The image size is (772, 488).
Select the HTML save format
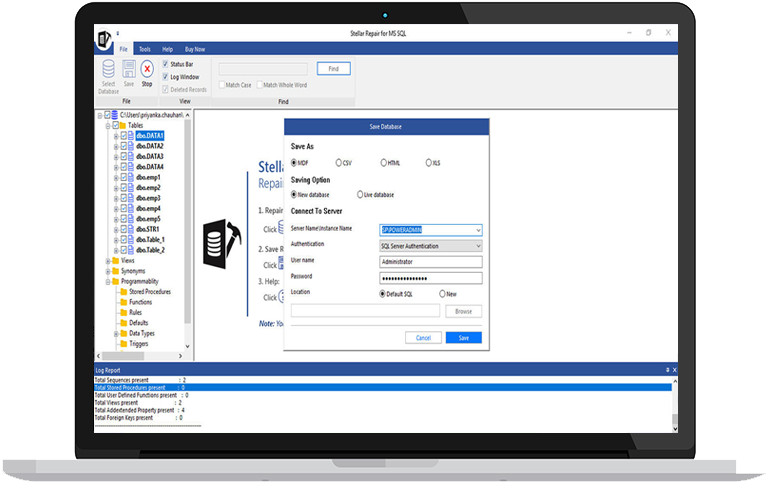tap(383, 163)
